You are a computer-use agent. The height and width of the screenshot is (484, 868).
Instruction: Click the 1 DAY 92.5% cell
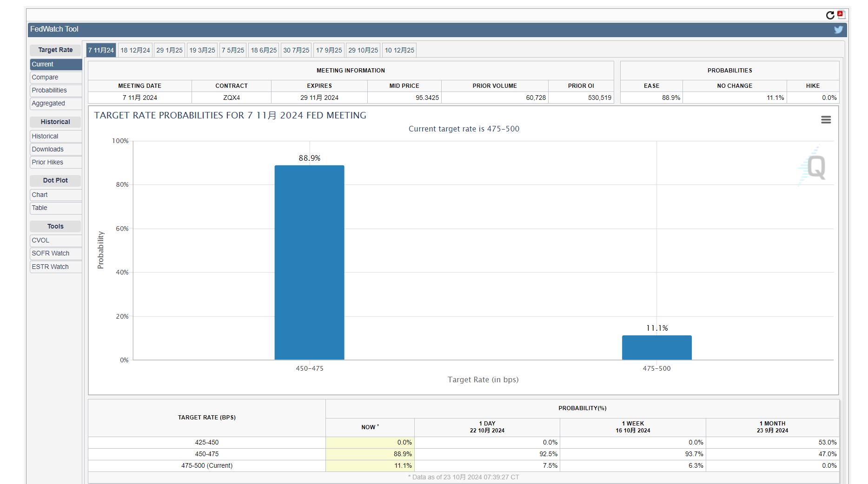point(487,454)
